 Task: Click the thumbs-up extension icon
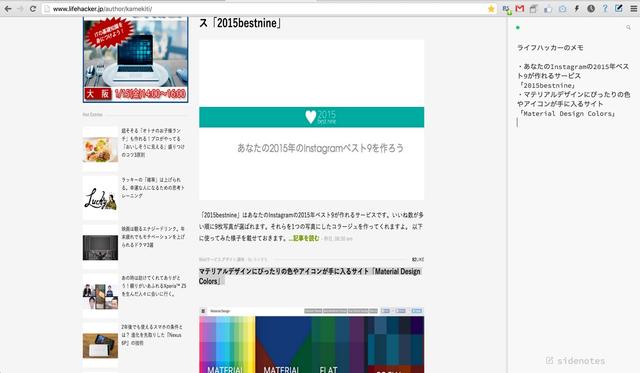point(548,9)
